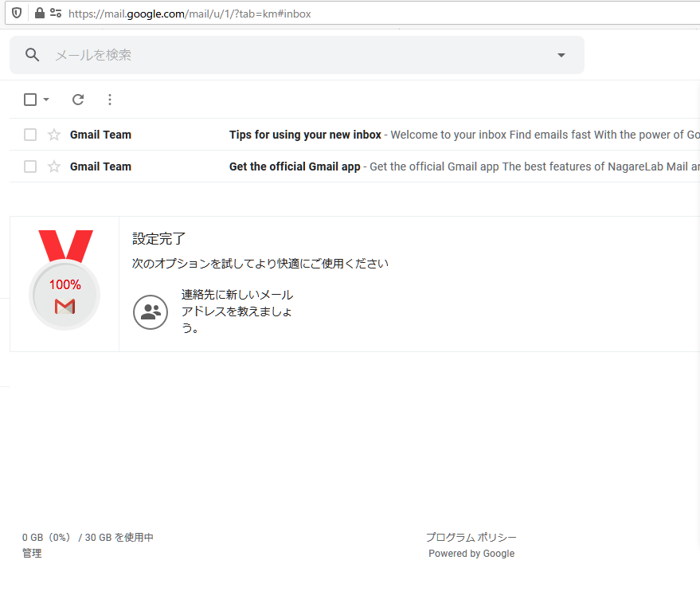Click the 管理 storage management link

point(32,554)
